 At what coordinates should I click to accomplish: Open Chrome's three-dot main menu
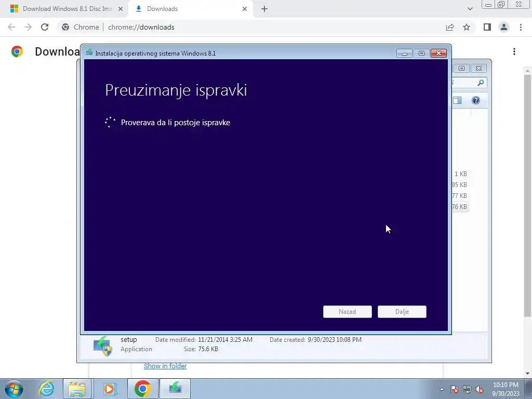coord(521,27)
